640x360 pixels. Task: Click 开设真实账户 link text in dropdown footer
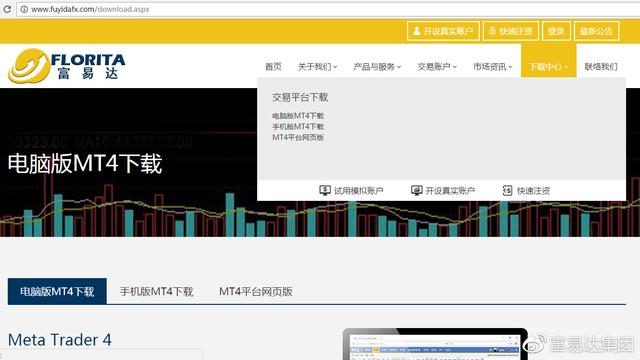[450, 191]
